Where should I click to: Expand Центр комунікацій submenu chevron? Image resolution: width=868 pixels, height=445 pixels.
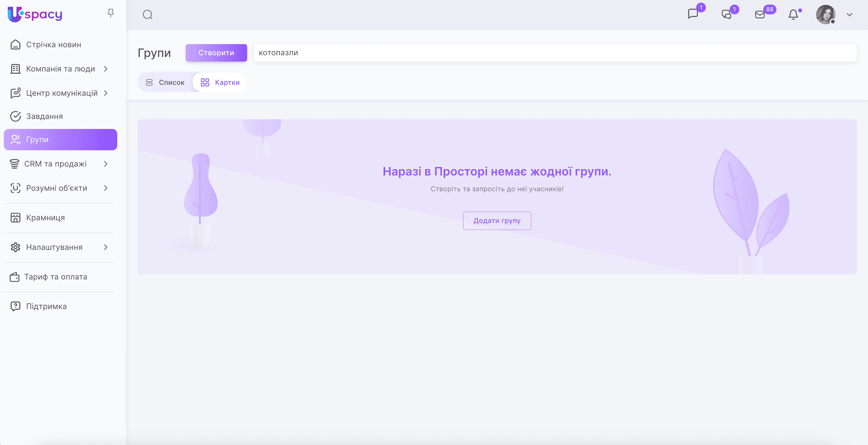coord(106,93)
